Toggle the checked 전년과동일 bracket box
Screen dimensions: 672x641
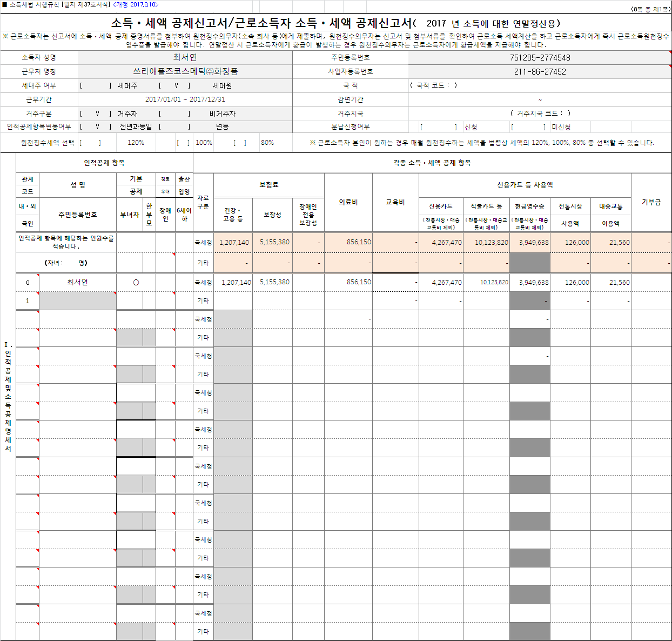click(x=96, y=126)
